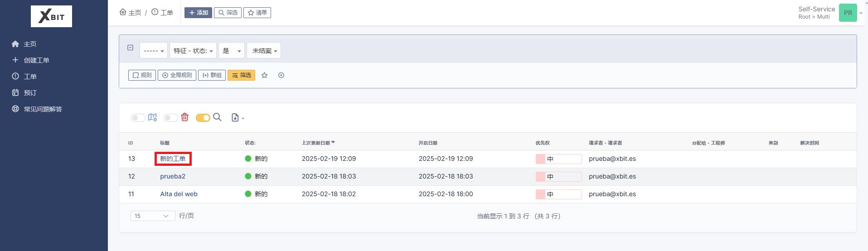868x251 pixels.
Task: Click the 主页 breadcrumb link
Action: [131, 12]
